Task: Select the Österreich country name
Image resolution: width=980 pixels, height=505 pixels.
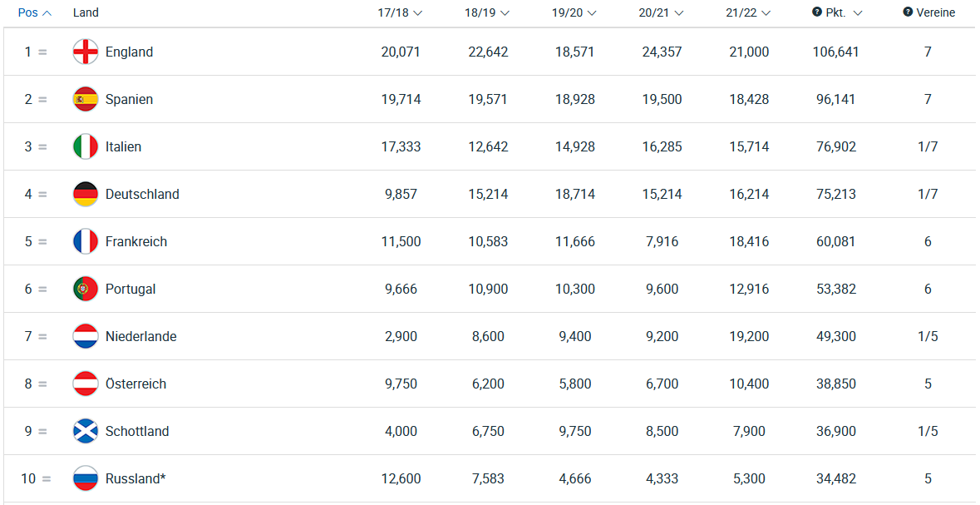Action: 135,384
